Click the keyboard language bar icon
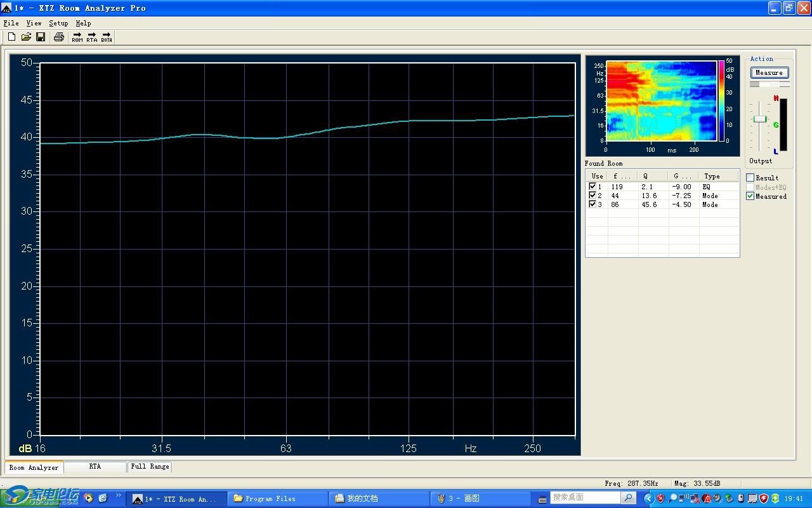Screen dimensions: 812x508 542,498
